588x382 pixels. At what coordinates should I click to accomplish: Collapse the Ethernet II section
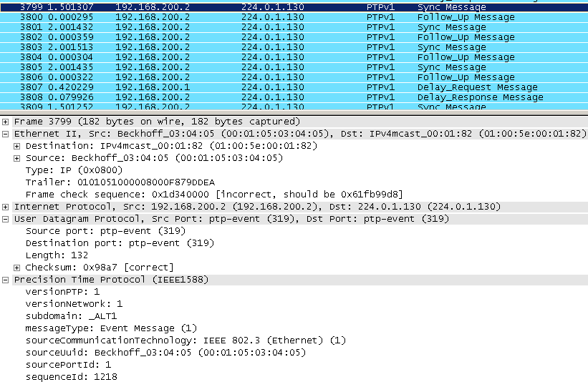[x=5, y=134]
